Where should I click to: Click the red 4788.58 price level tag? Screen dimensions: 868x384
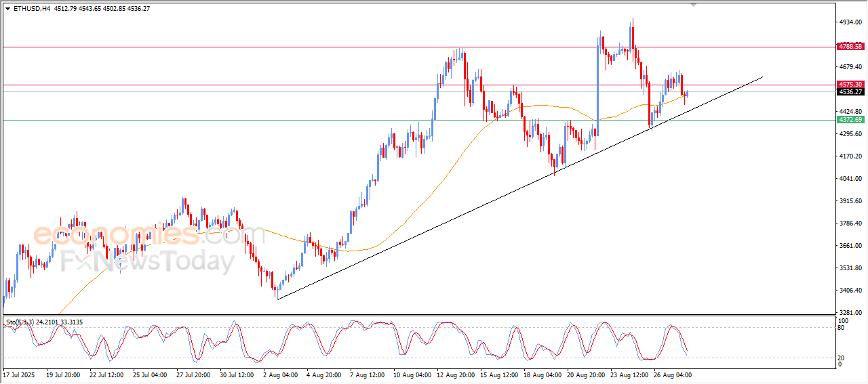(850, 47)
